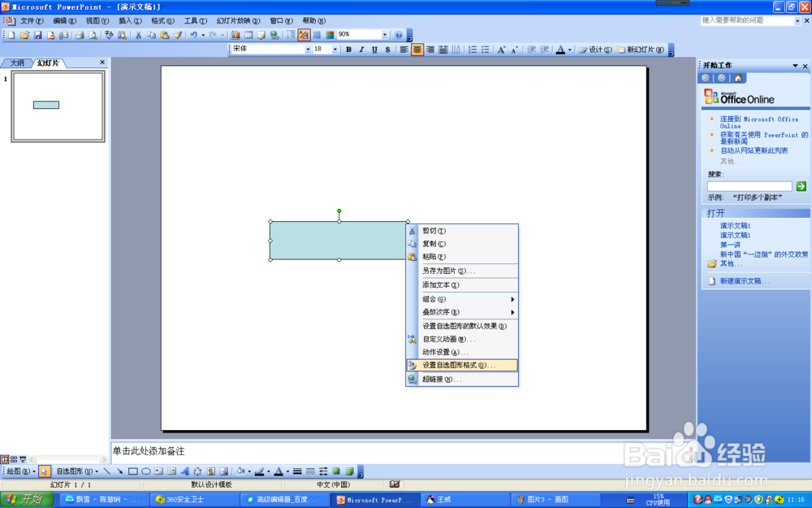Toggle center text alignment
Viewport: 812px width, 508px height.
pos(417,50)
